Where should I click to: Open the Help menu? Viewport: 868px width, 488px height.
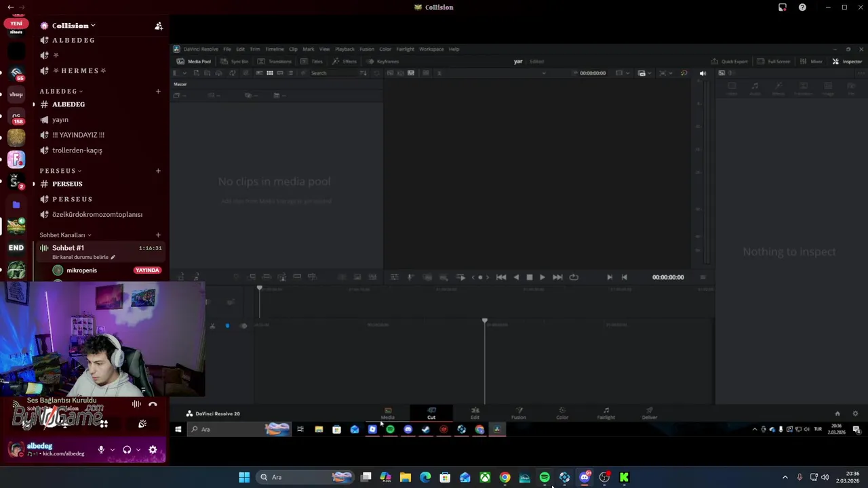[x=454, y=49]
